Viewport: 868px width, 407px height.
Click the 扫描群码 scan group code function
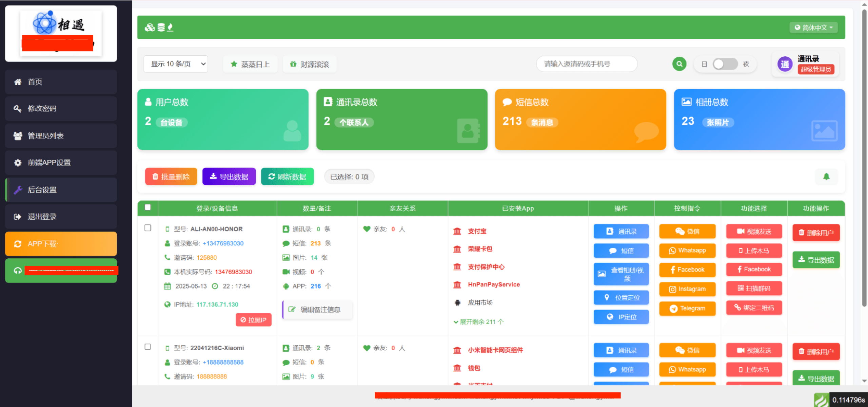(x=754, y=288)
